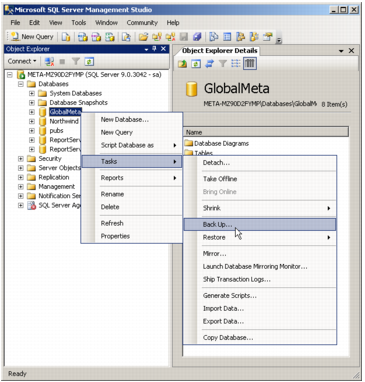Expand the Northwind database node
The image size is (365, 382).
point(32,121)
